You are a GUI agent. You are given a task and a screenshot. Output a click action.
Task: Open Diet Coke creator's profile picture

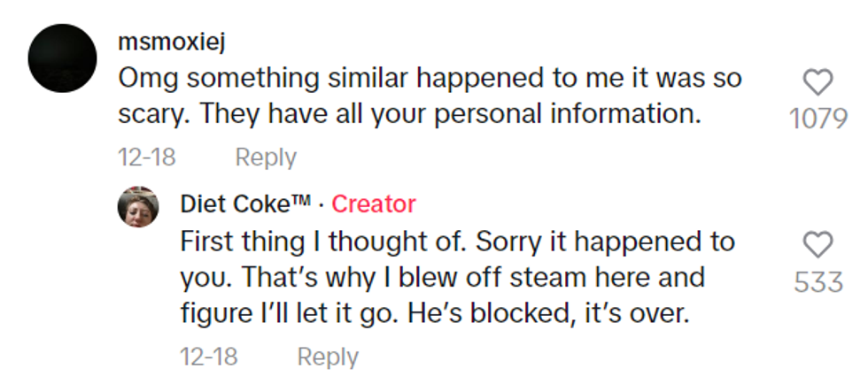138,207
